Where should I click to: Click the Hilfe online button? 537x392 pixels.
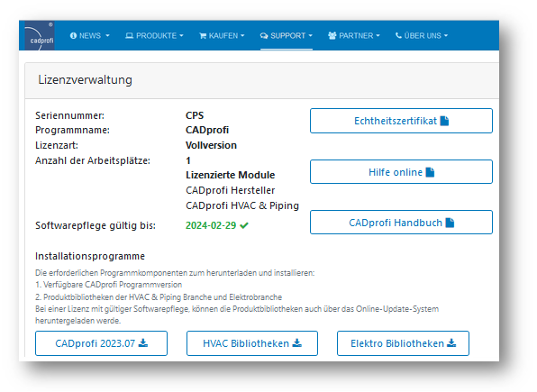(x=401, y=172)
